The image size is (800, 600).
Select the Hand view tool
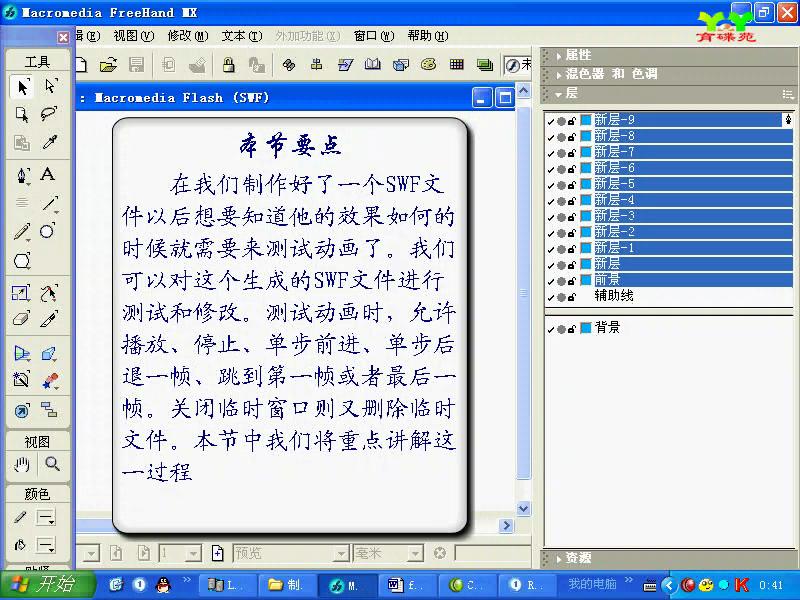pyautogui.click(x=22, y=464)
